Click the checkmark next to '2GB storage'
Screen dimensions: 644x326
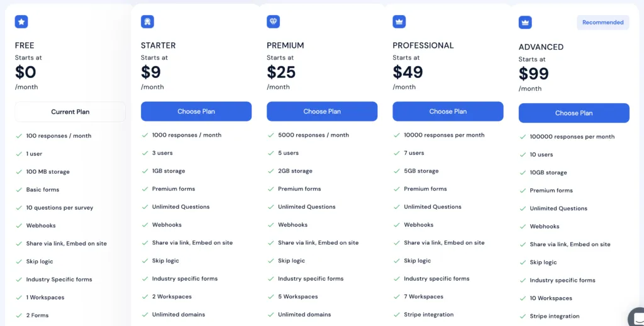click(270, 171)
